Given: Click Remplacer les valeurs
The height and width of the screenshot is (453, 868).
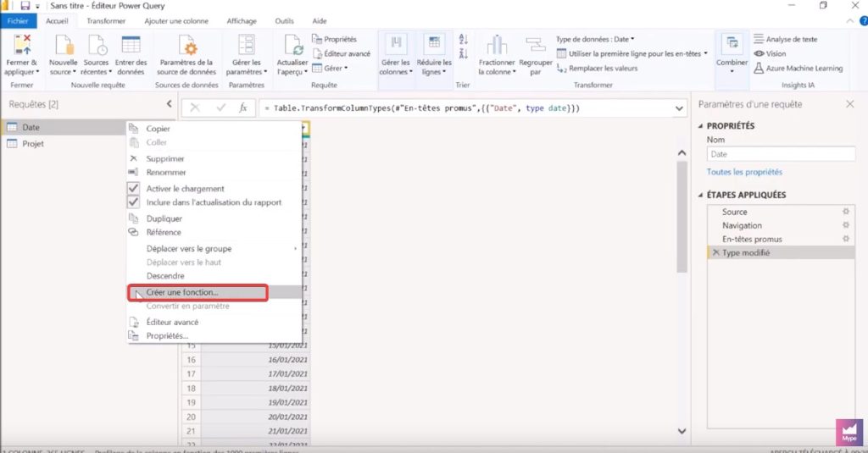Looking at the screenshot, I should point(597,68).
